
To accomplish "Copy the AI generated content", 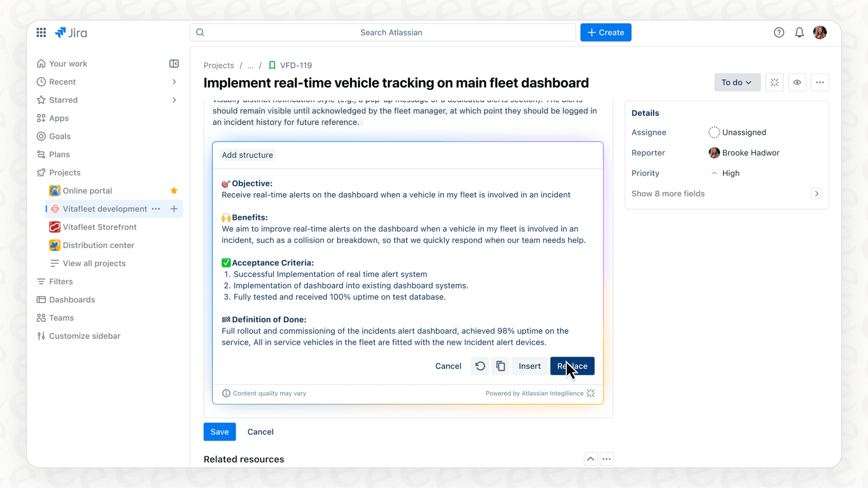I will coord(500,366).
